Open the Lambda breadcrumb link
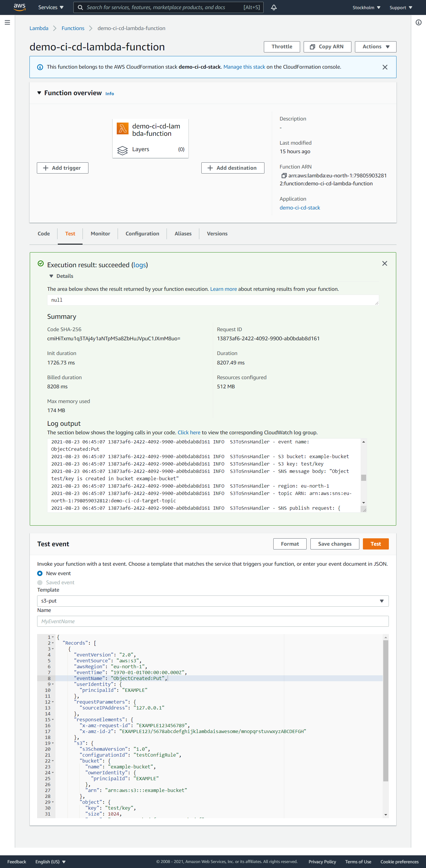This screenshot has height=868, width=426. click(39, 28)
